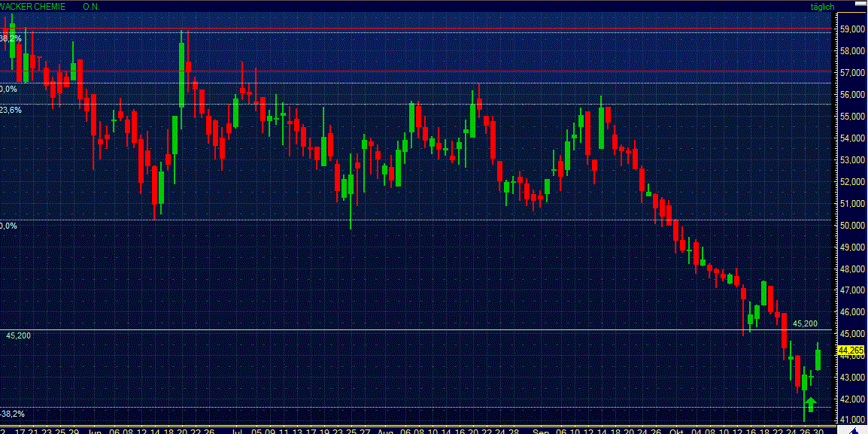This screenshot has width=868, height=434.
Task: Select the Sep label on the date axis
Action: 539,432
